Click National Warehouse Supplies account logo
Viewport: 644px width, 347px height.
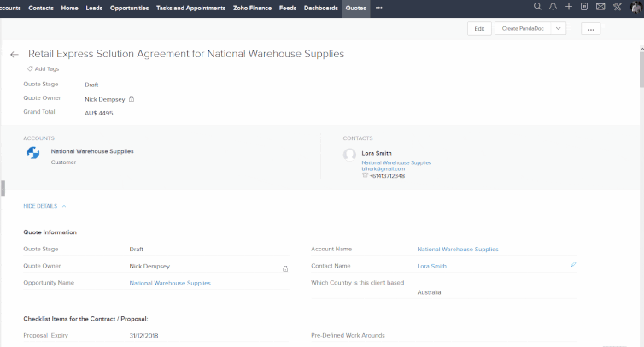click(33, 152)
